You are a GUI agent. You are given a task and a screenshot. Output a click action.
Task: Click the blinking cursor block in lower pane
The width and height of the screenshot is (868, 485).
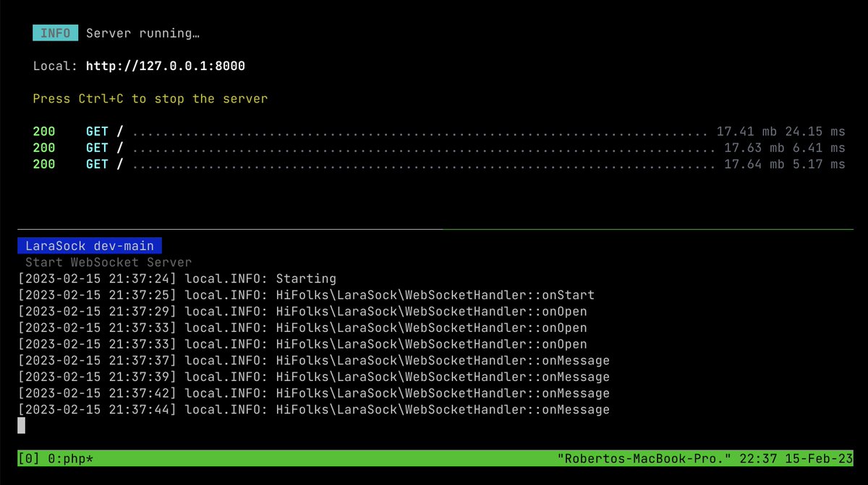pos(22,426)
